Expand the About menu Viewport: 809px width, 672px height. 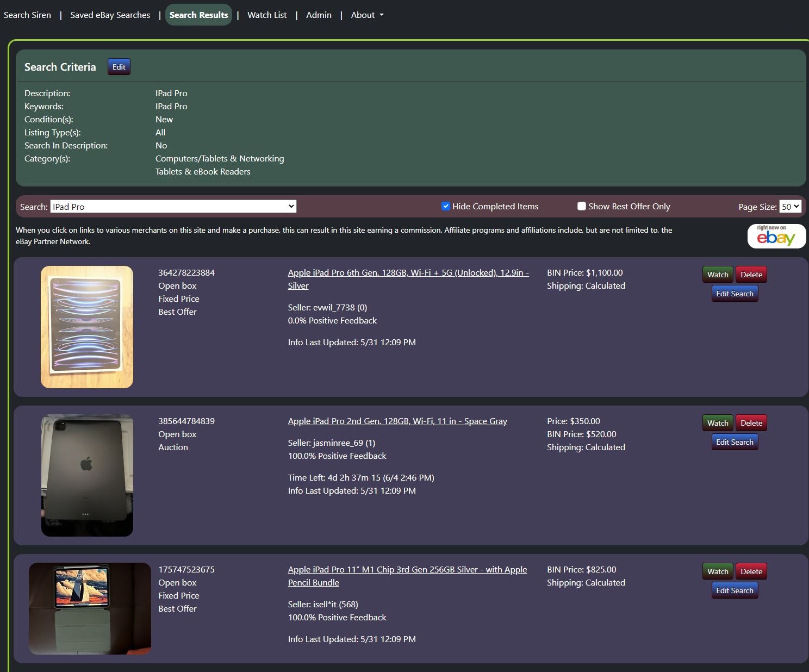367,15
